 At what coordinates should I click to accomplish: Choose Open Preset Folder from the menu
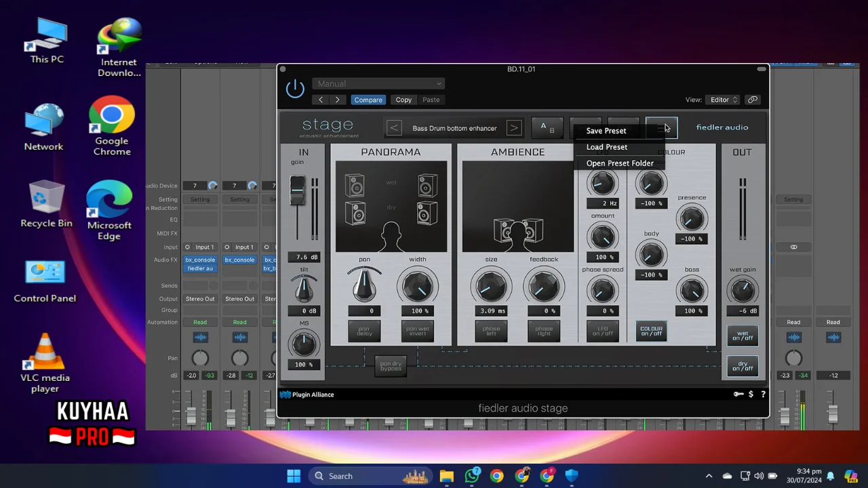[620, 163]
